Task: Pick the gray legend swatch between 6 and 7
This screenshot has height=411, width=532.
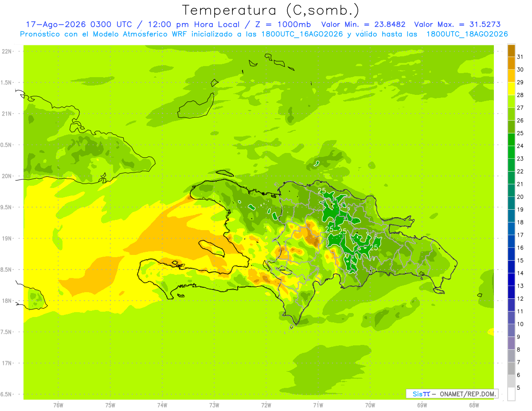Action: [511, 368]
